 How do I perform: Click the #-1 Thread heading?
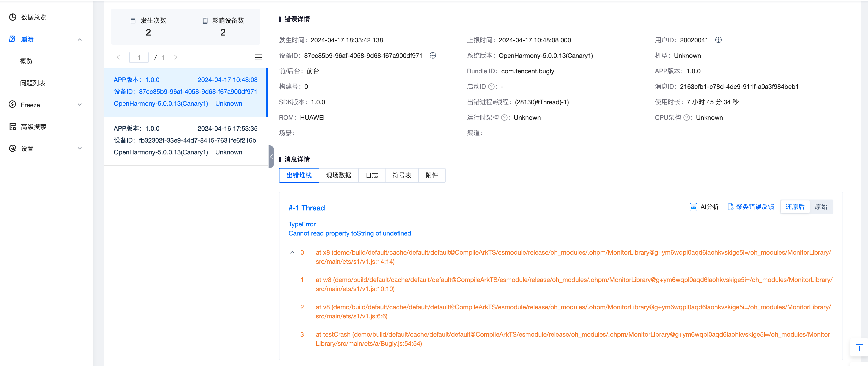click(307, 208)
